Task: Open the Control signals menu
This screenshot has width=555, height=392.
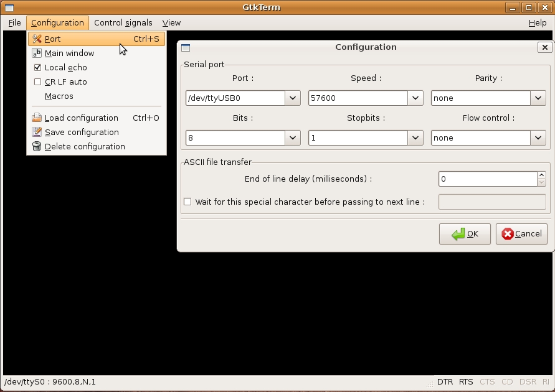Action: (123, 23)
